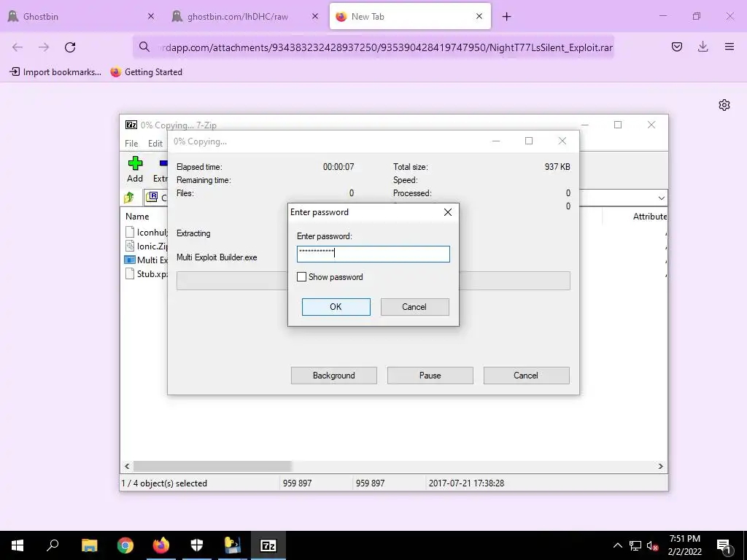The height and width of the screenshot is (560, 747).
Task: Switch to Firefox in taskbar
Action: pos(161,545)
